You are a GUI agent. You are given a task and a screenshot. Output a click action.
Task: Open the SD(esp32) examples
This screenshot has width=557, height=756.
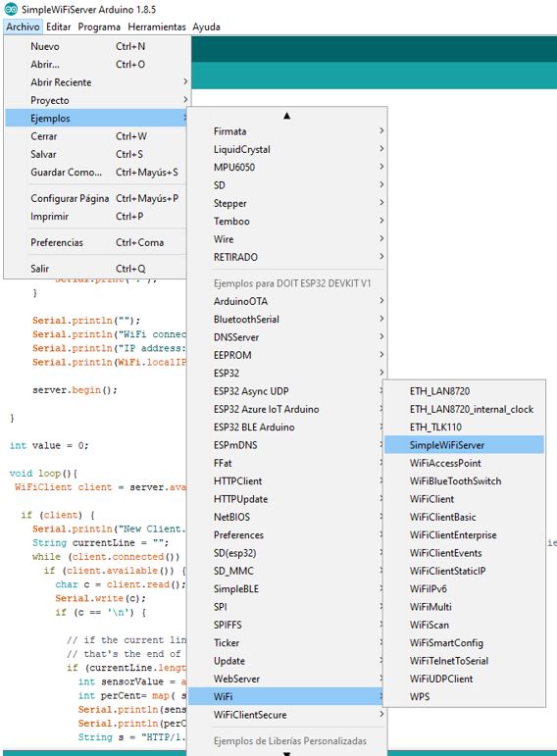click(287, 553)
